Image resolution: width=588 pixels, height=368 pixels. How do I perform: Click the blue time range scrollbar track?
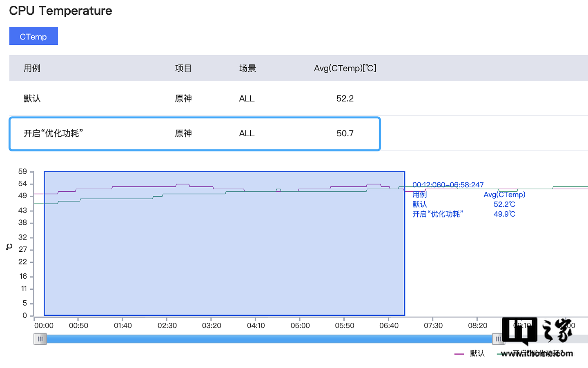(269, 339)
